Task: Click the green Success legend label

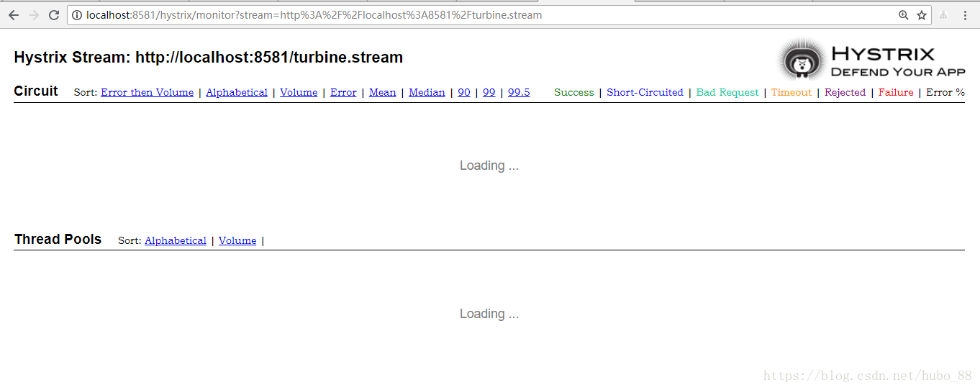Action: 574,92
